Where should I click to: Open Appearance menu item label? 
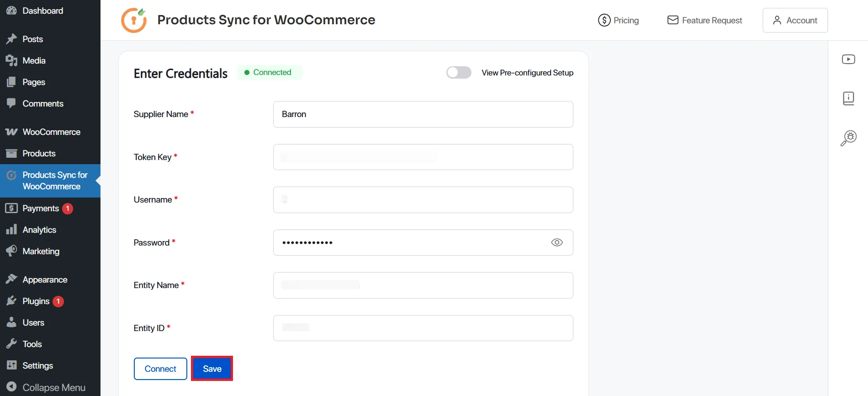point(45,280)
